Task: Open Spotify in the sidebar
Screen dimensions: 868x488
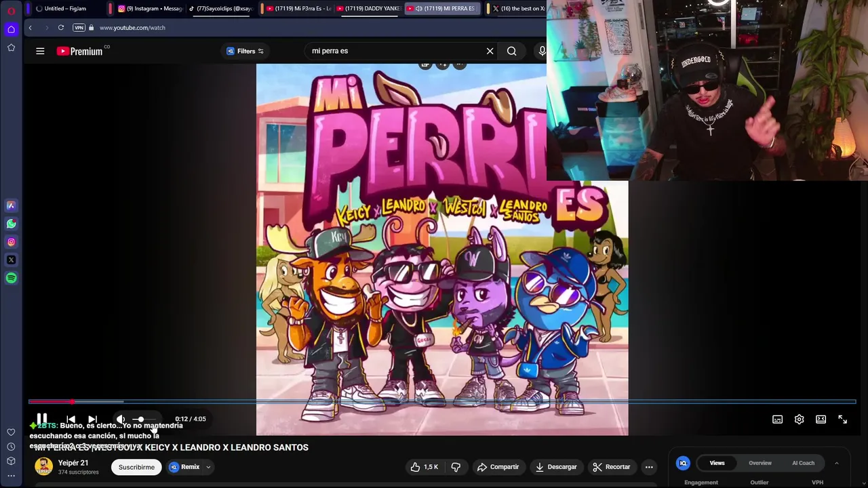Action: pos(11,278)
